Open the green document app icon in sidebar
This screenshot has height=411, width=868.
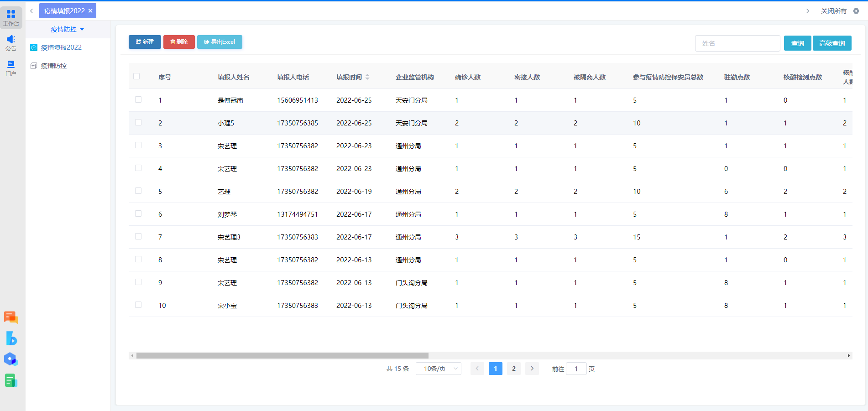11,380
